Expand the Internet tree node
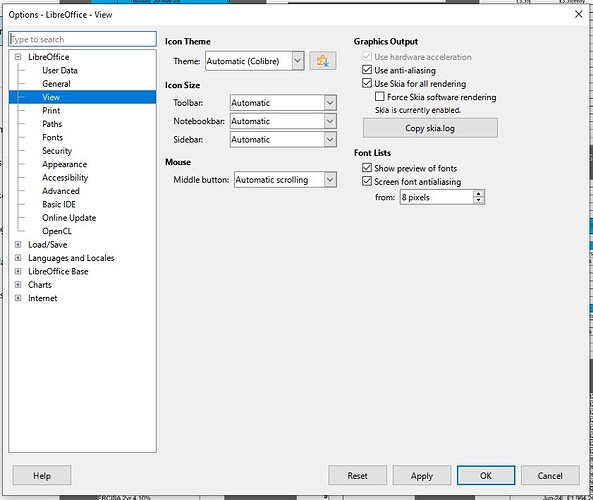This screenshot has width=593, height=500. [x=18, y=298]
